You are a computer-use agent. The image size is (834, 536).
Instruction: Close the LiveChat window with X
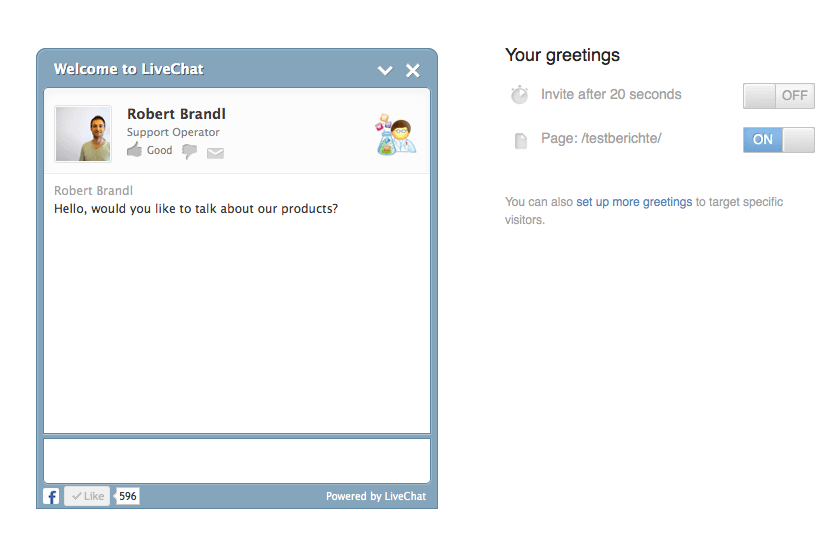click(413, 70)
